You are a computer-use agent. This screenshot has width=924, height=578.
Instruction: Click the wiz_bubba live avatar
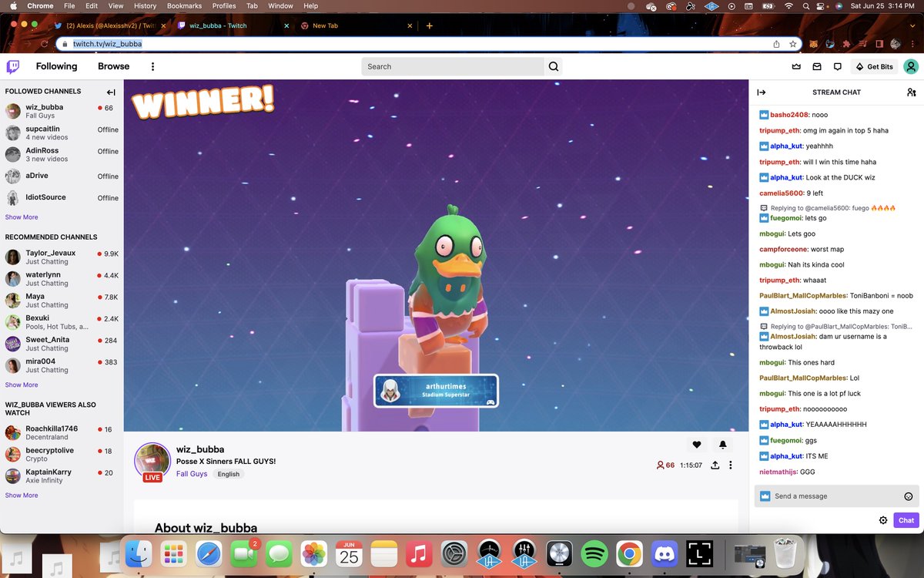[x=152, y=461]
